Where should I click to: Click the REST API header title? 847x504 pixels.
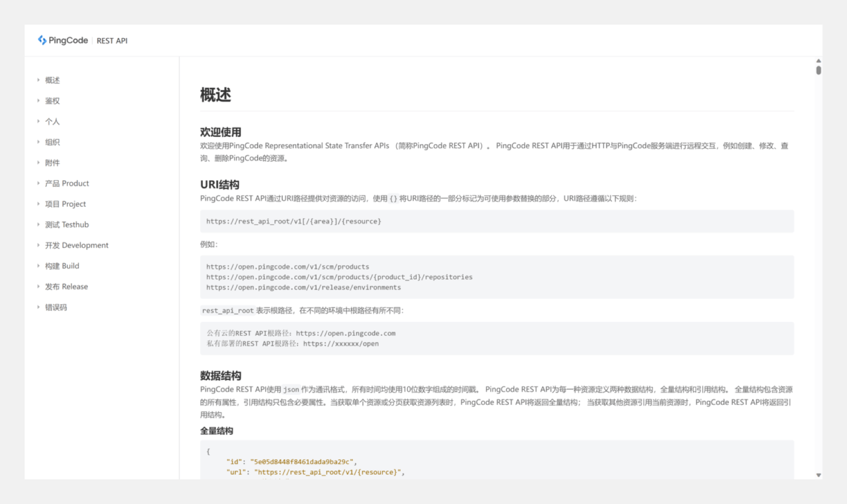112,41
